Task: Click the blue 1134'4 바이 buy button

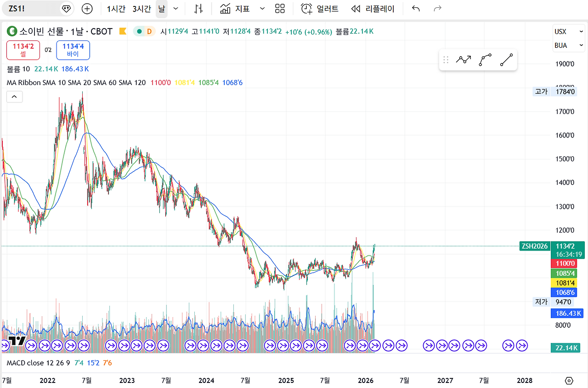Action: 73,50
